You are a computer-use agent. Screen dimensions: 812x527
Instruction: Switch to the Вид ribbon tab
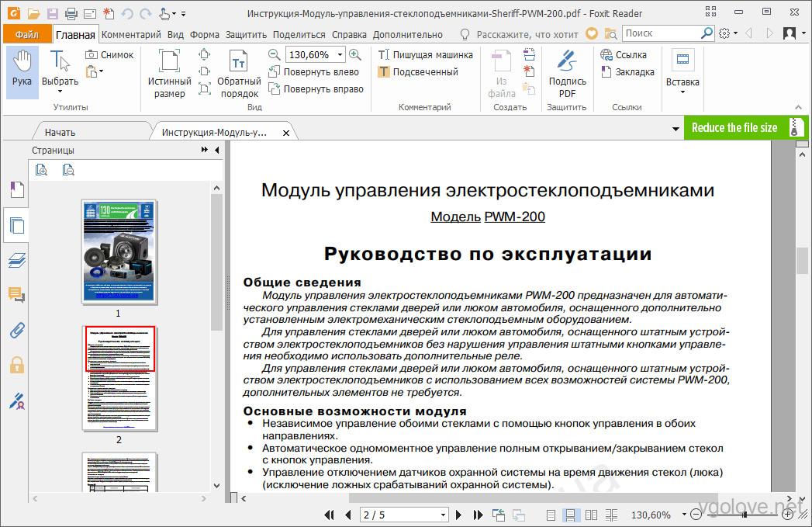coord(175,34)
